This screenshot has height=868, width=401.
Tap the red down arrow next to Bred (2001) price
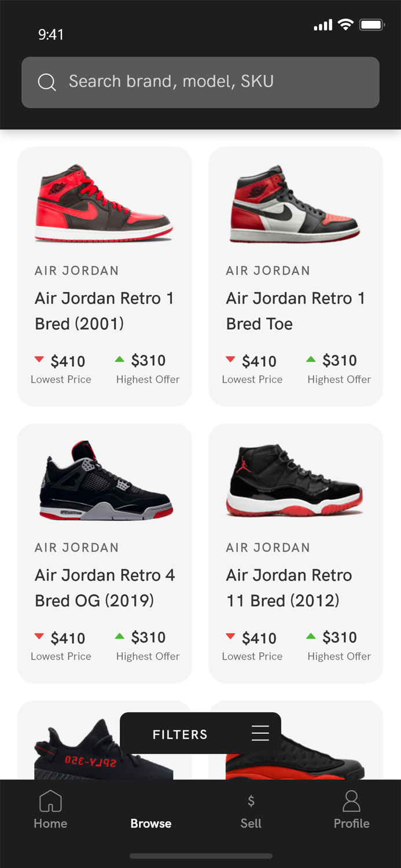39,360
